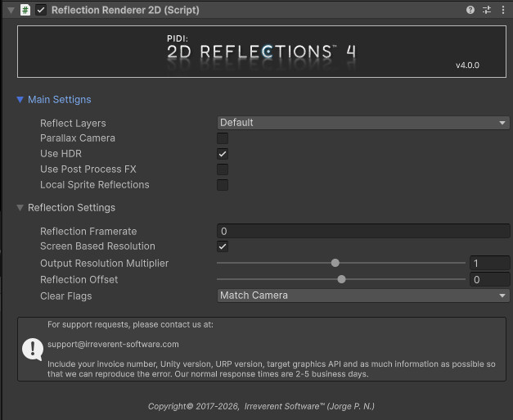This screenshot has width=513, height=420.
Task: Click the Output Resolution Multiplier slider handle
Action: pyautogui.click(x=335, y=263)
